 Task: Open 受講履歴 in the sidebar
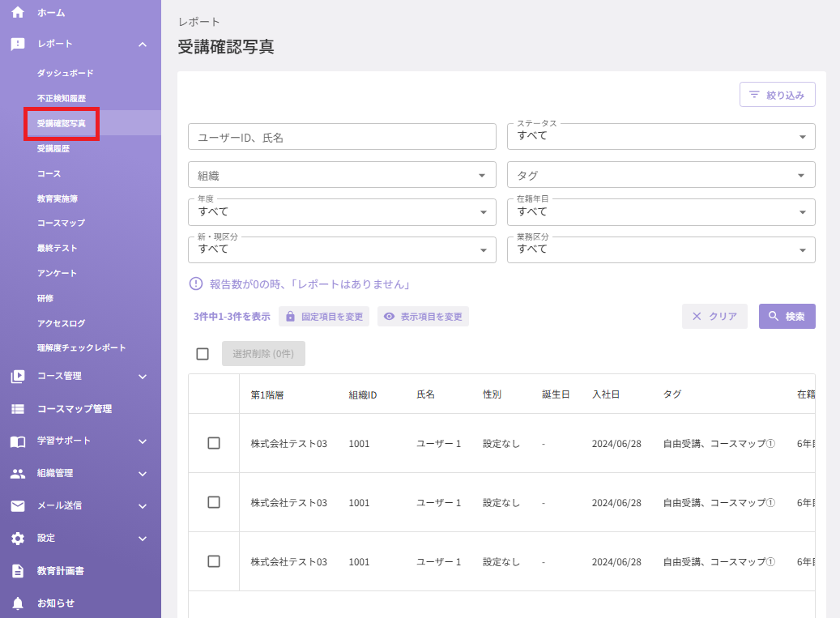point(53,149)
